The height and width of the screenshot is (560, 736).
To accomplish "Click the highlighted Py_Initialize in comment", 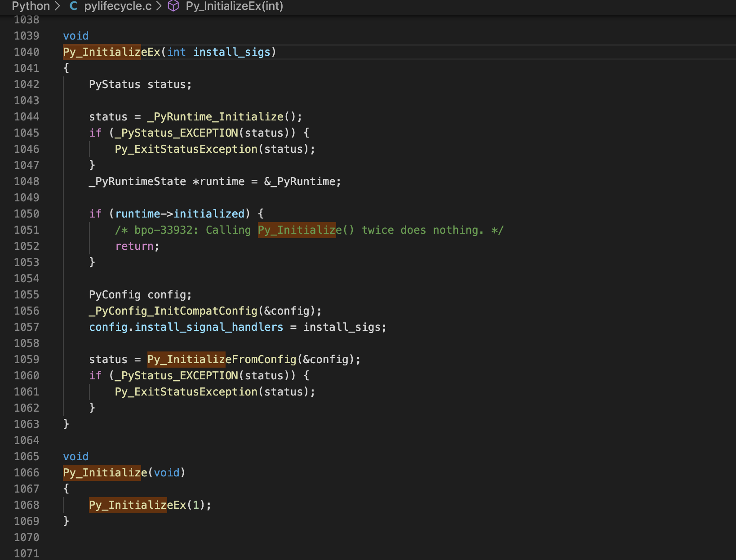I will (297, 230).
